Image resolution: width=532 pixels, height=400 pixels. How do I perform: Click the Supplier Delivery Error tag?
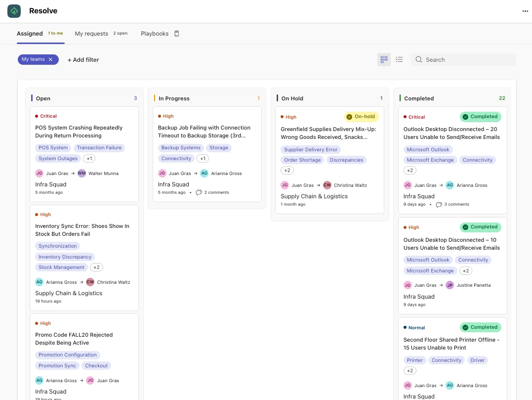(x=311, y=150)
